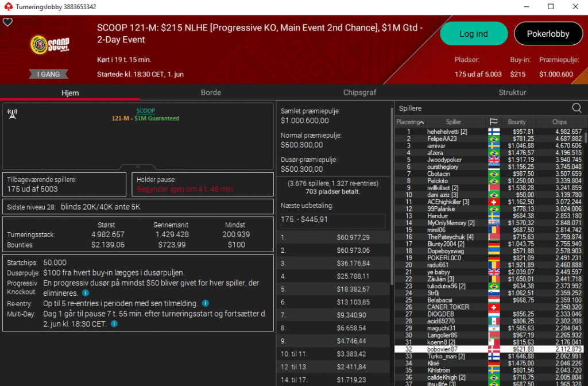Select player row radu661
Image resolution: width=588 pixels, height=386 pixels.
[x=489, y=265]
